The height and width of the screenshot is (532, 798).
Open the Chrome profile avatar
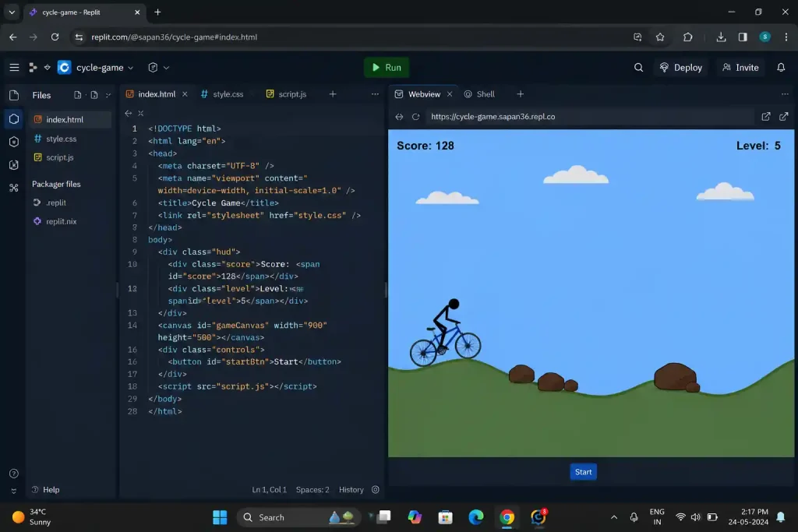coord(764,37)
